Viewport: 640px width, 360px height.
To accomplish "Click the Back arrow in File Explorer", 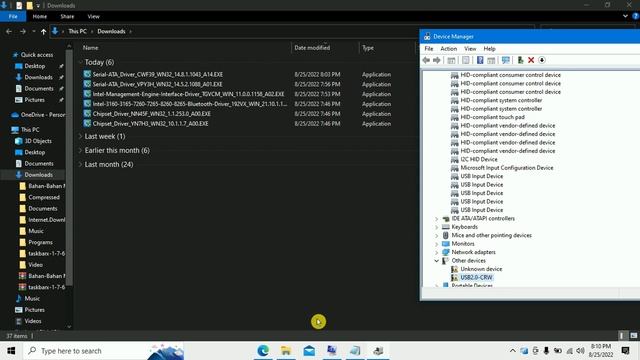I will [9, 31].
